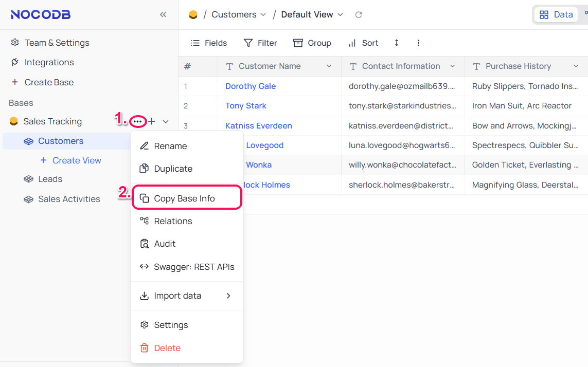Select the Leads table in sidebar

tap(50, 179)
